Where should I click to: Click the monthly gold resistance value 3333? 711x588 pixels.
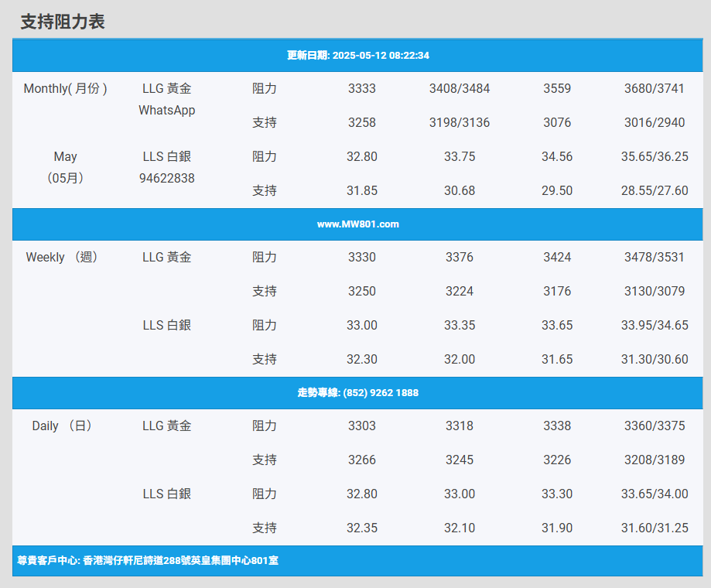(x=362, y=88)
